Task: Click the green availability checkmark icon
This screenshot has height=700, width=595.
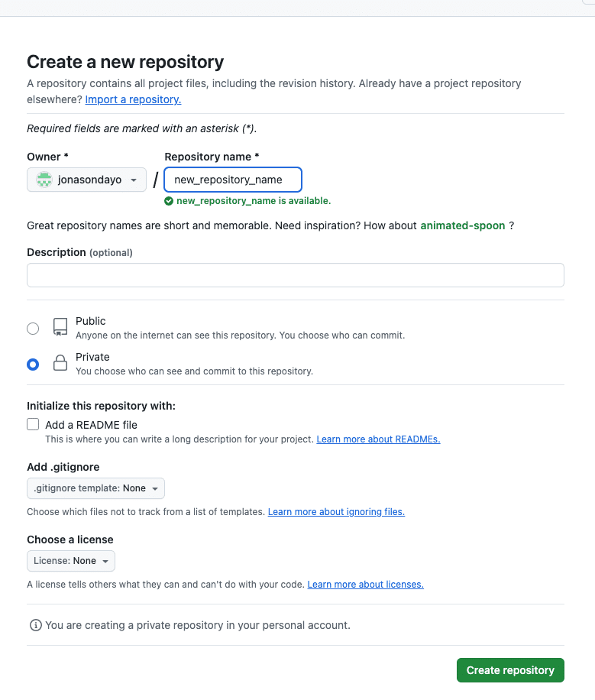Action: click(169, 201)
